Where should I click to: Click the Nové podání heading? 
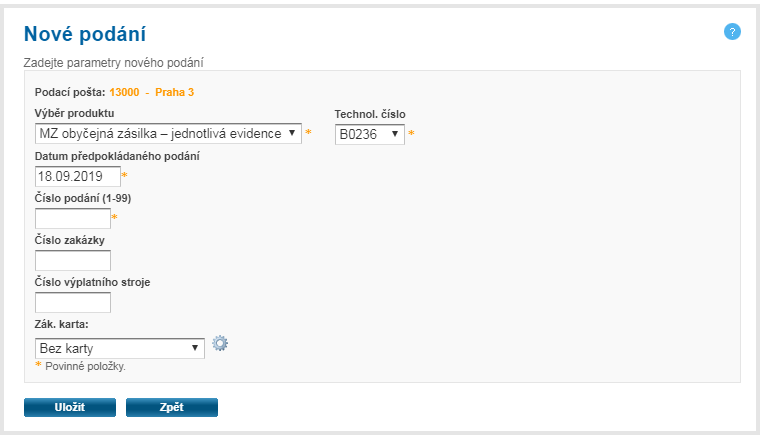[85, 33]
